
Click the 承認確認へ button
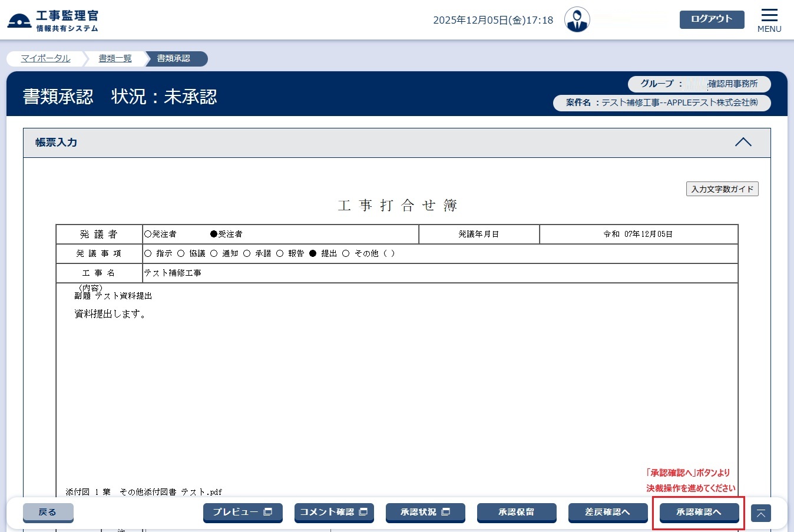pyautogui.click(x=699, y=512)
